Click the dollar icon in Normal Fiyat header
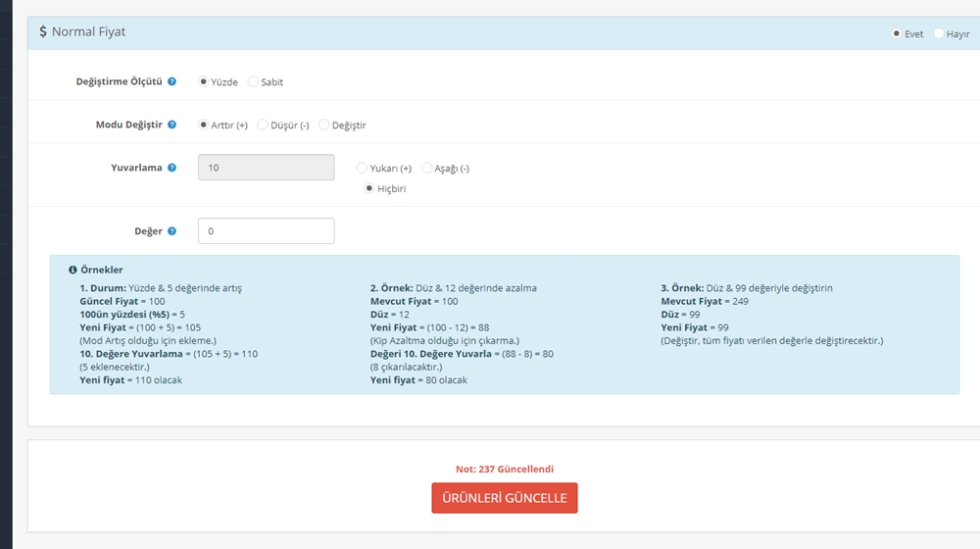 click(x=42, y=31)
